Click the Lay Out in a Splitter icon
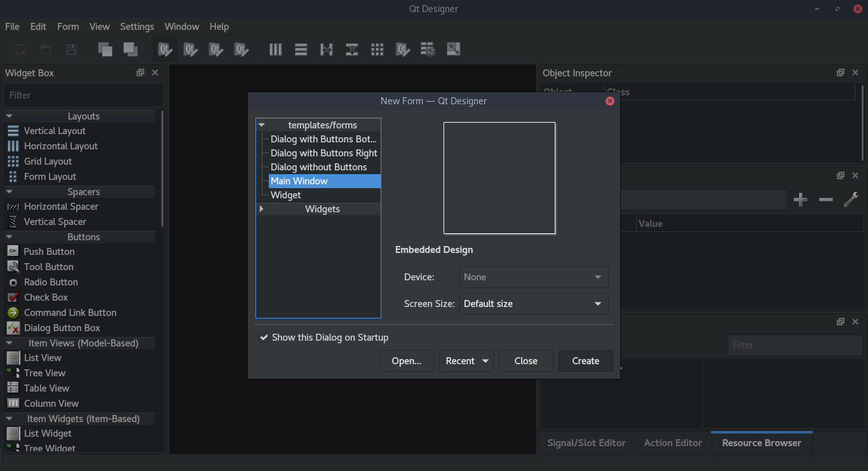This screenshot has width=868, height=471. (326, 49)
